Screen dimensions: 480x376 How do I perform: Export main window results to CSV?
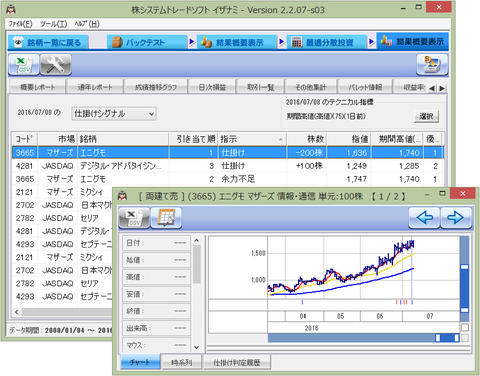24,64
